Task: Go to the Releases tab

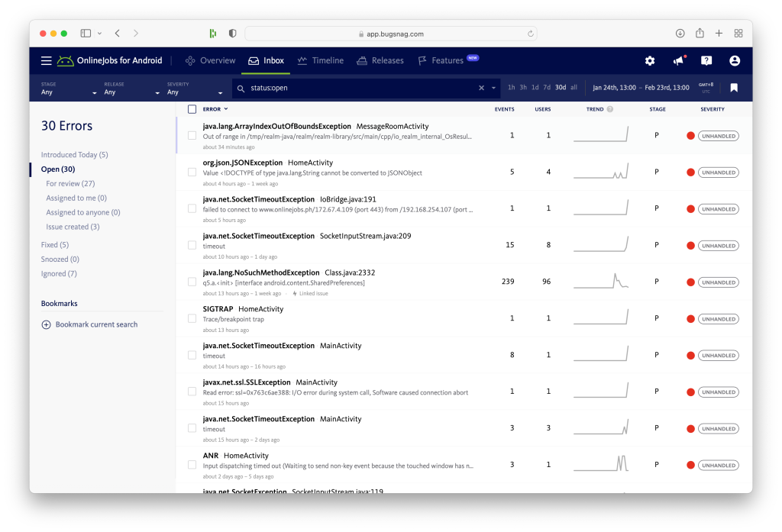Action: click(380, 61)
